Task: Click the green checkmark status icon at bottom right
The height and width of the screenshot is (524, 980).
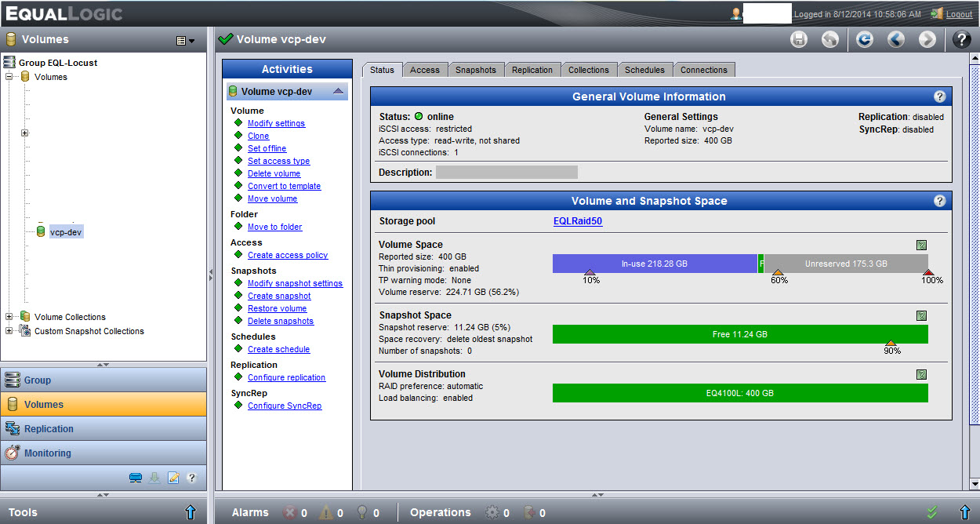Action: tap(932, 512)
